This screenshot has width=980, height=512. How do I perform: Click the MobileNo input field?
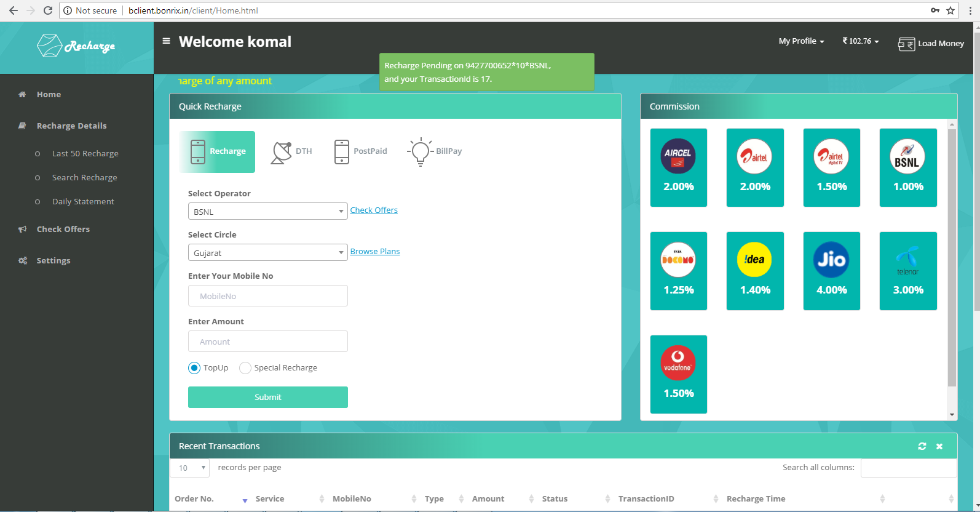[x=268, y=296]
